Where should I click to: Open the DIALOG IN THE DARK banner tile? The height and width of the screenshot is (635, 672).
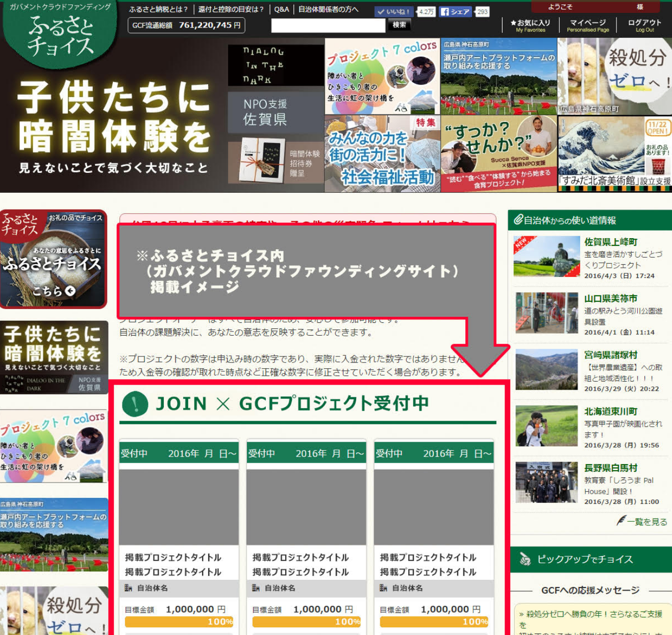pyautogui.click(x=276, y=65)
